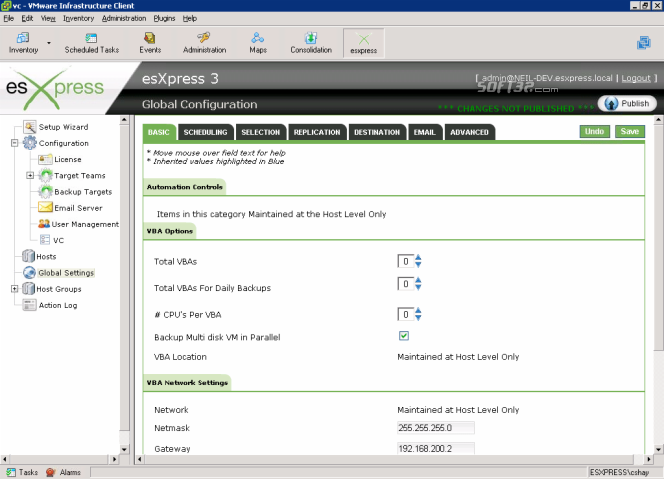This screenshot has width=664, height=479.
Task: Click the Setup Wizard icon in the tree
Action: coord(30,127)
